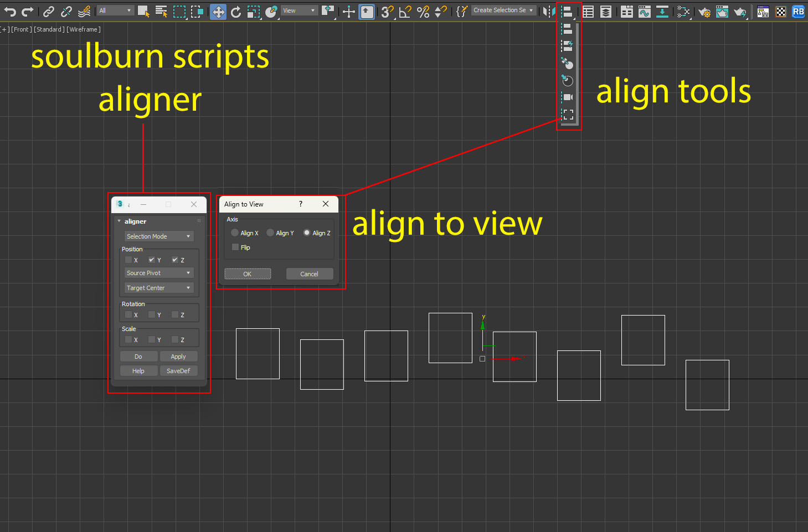Click Cancel in Align to View
This screenshot has height=532, width=808.
[x=310, y=274]
